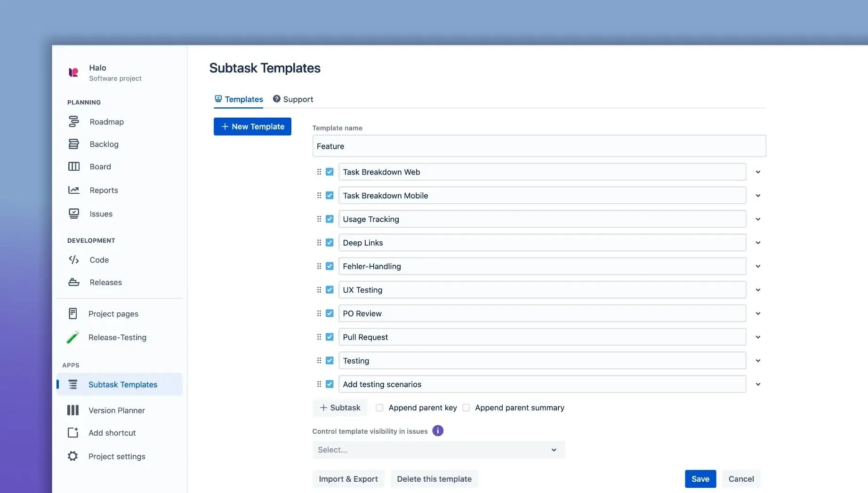Click the New Template button
Viewport: 868px width, 493px height.
252,127
